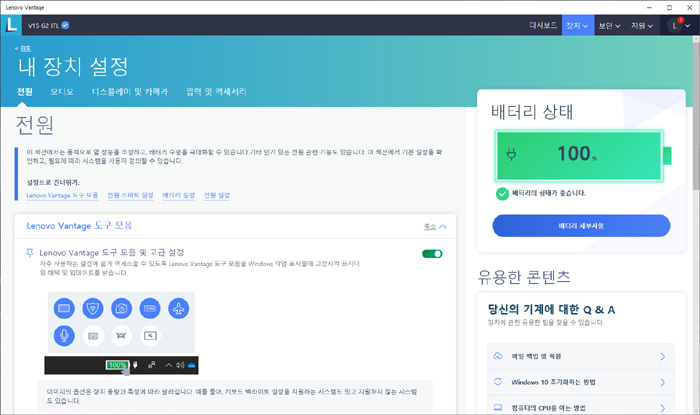Open the 보안 dropdown menu
The image size is (700, 415).
tap(609, 25)
